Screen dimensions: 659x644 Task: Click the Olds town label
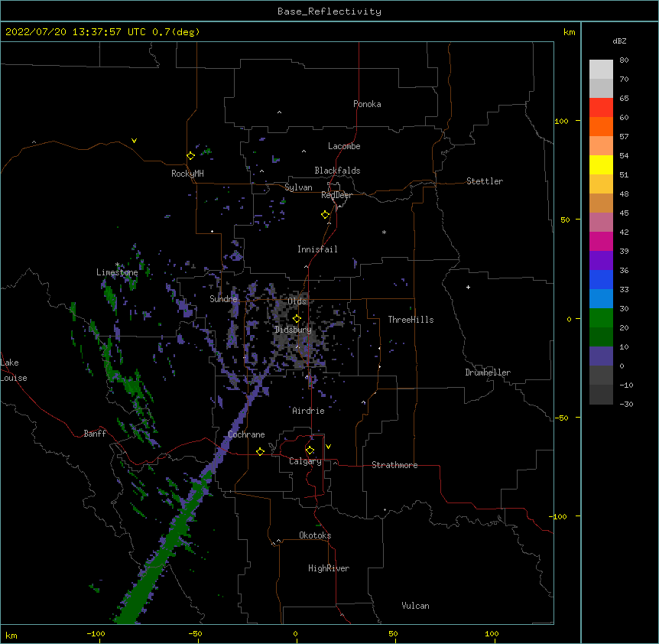pos(297,301)
